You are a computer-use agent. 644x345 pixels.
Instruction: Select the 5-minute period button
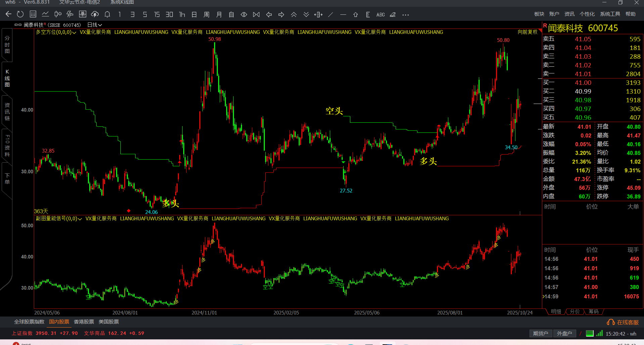pyautogui.click(x=145, y=14)
